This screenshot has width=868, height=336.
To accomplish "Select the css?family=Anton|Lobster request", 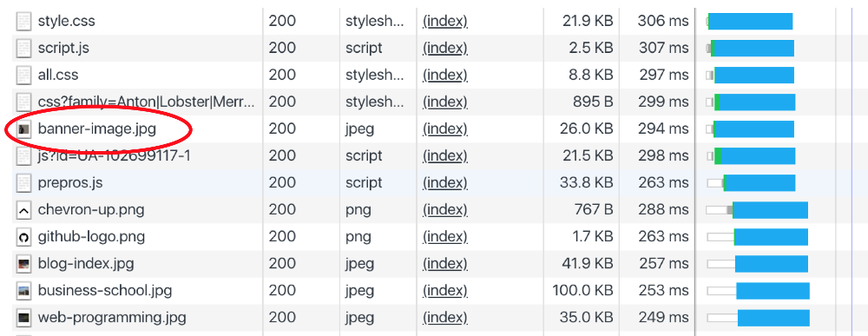I will coord(147,102).
